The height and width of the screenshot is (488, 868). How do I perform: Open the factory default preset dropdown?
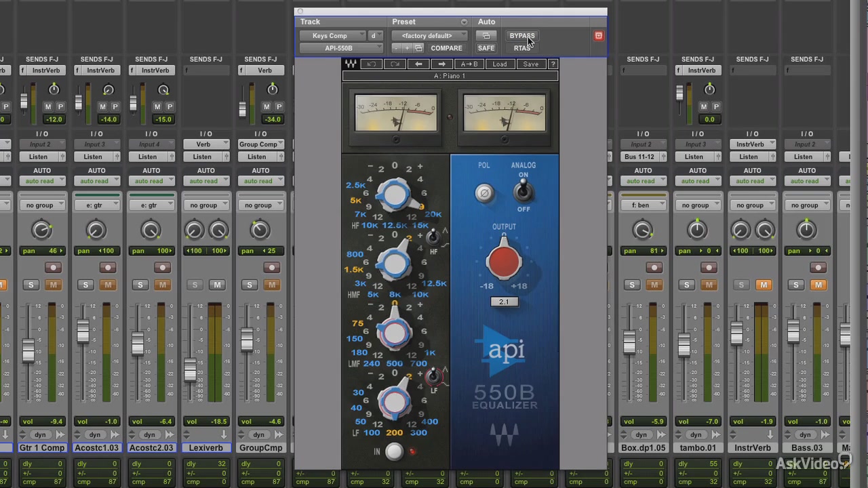[x=429, y=36]
